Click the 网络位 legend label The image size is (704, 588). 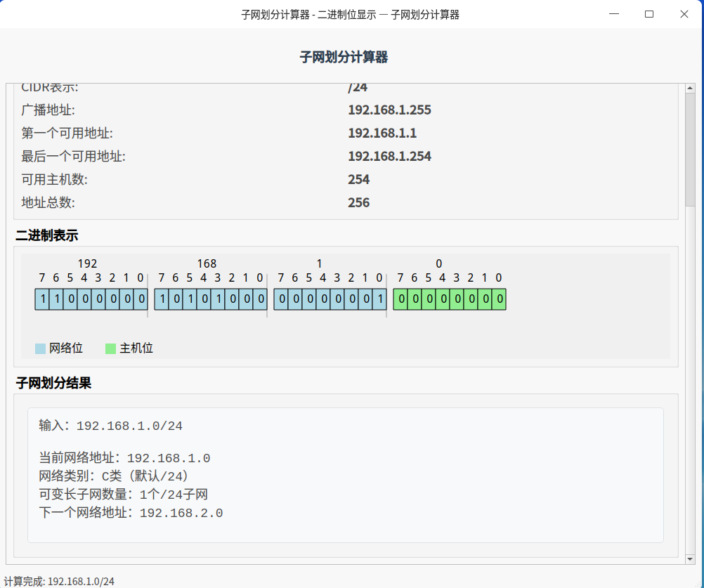66,348
